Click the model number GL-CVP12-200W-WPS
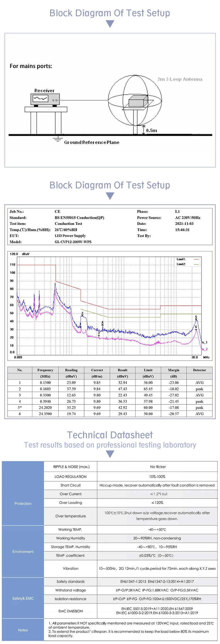 click(73, 242)
